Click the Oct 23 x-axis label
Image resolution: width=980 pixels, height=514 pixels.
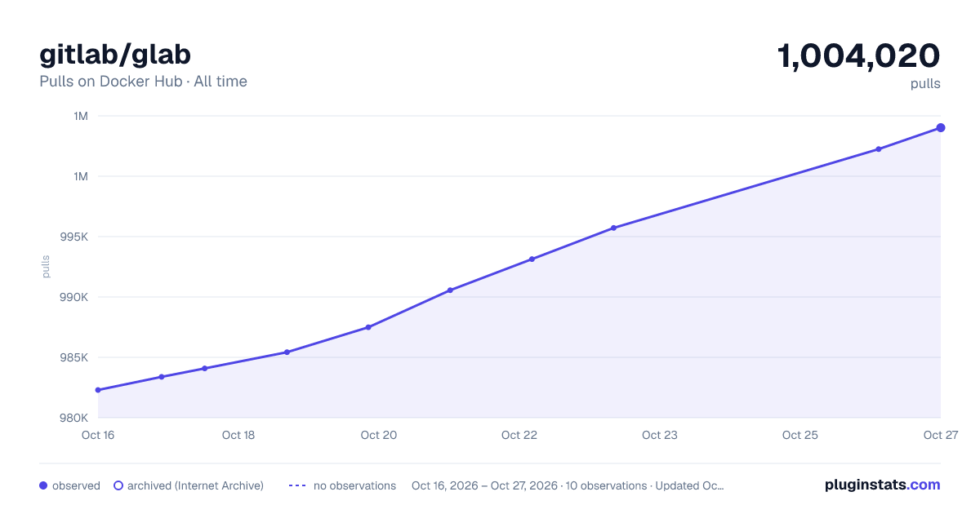pos(660,435)
